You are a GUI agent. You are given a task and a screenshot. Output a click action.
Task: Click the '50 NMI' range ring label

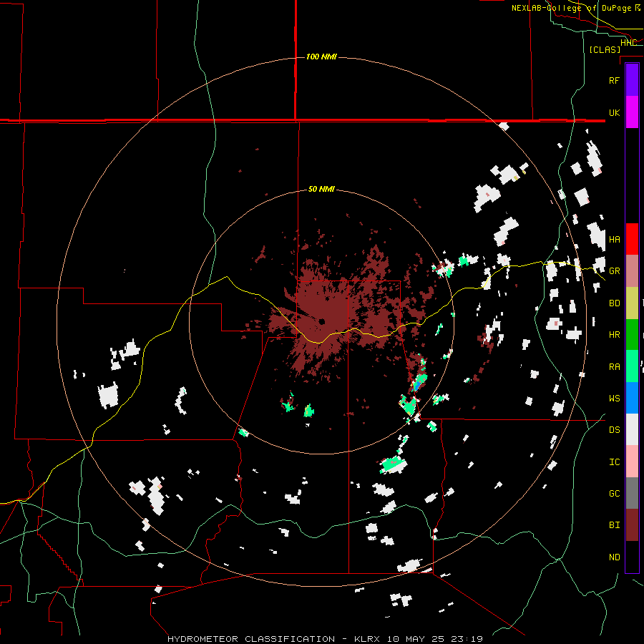coord(321,189)
